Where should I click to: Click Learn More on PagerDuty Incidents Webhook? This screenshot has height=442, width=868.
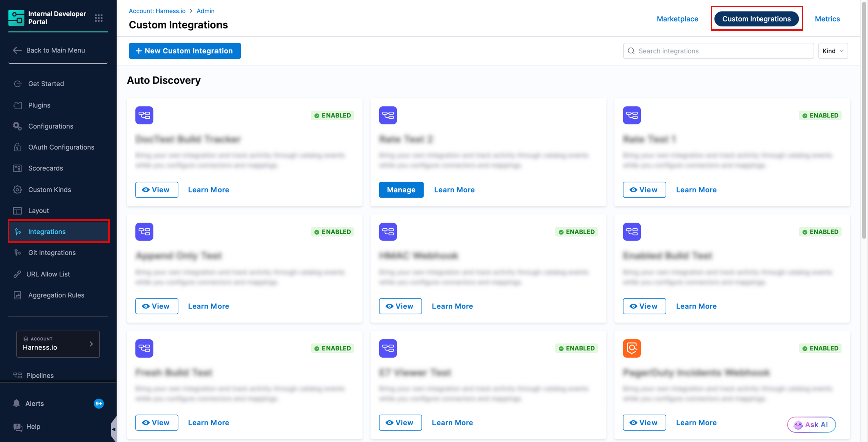click(696, 423)
